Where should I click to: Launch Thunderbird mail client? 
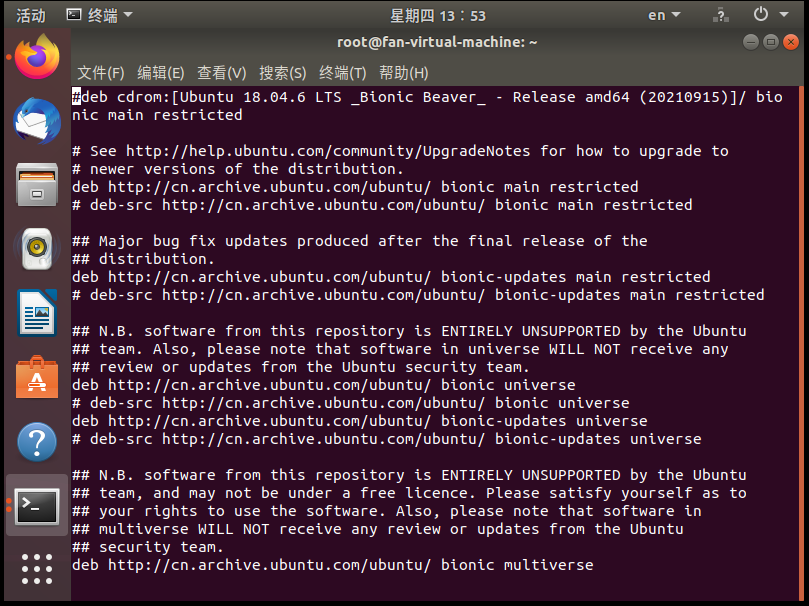coord(37,121)
